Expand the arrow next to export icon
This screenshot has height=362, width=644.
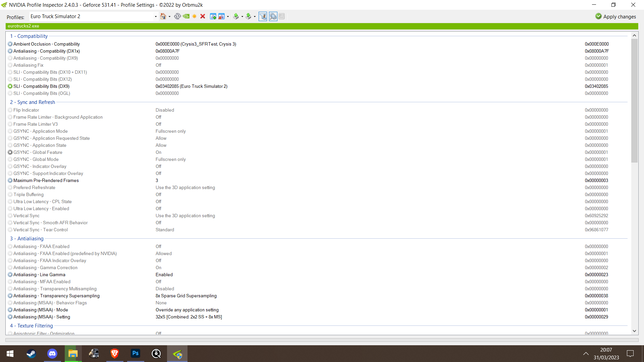coord(242,16)
